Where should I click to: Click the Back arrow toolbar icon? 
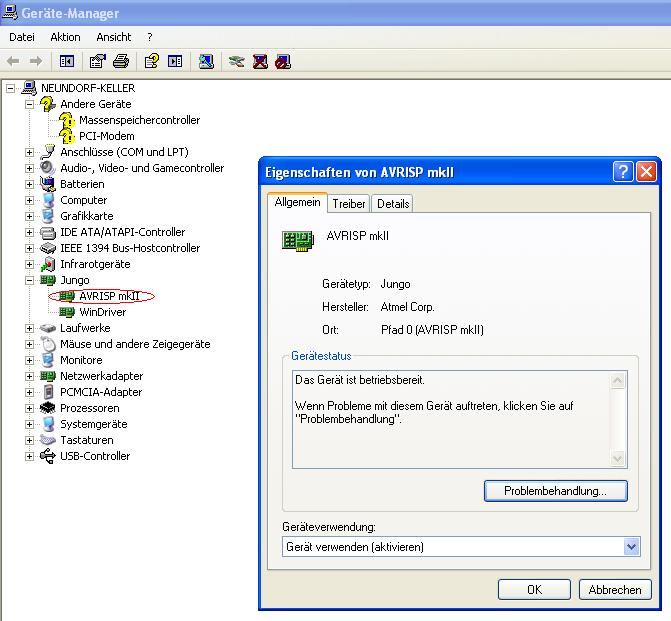pos(13,62)
